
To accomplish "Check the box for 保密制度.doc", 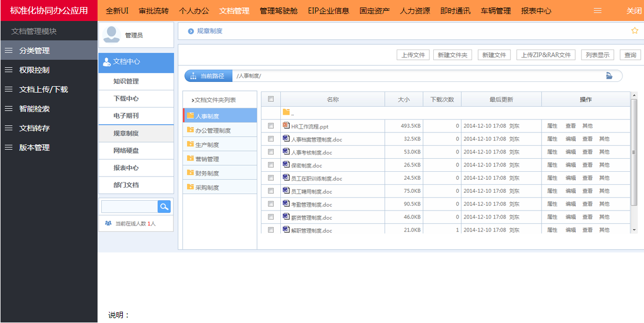I will [271, 165].
